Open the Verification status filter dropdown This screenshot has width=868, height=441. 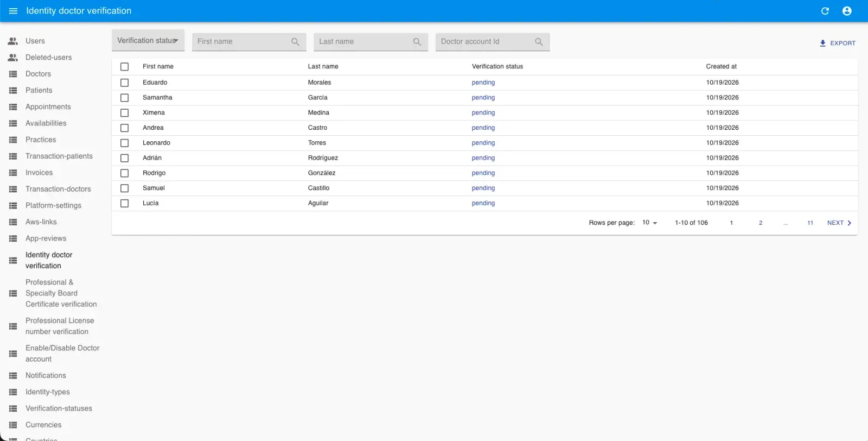[148, 40]
